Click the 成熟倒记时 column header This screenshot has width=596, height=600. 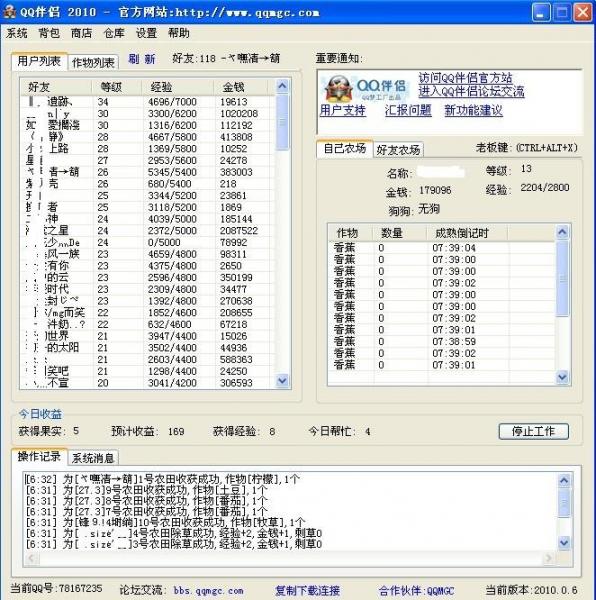point(467,233)
